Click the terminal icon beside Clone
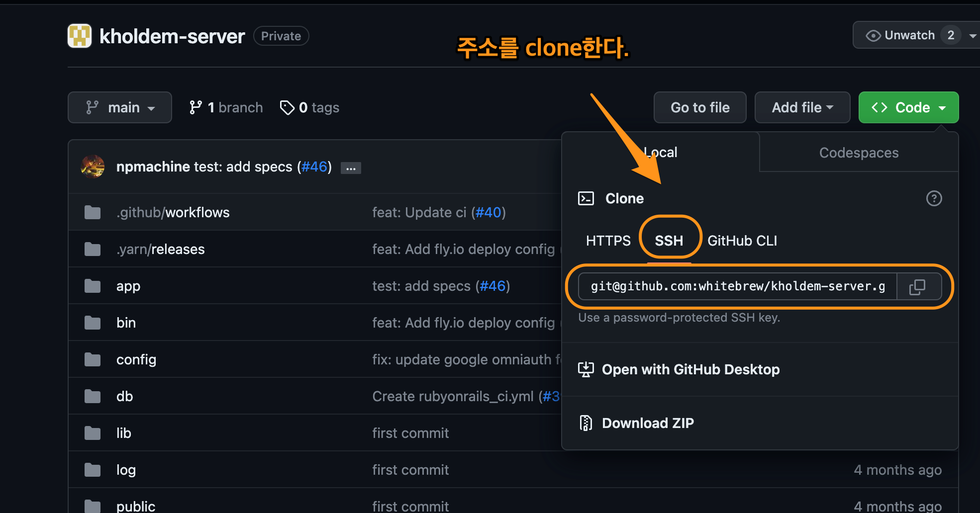980x513 pixels. (x=587, y=198)
